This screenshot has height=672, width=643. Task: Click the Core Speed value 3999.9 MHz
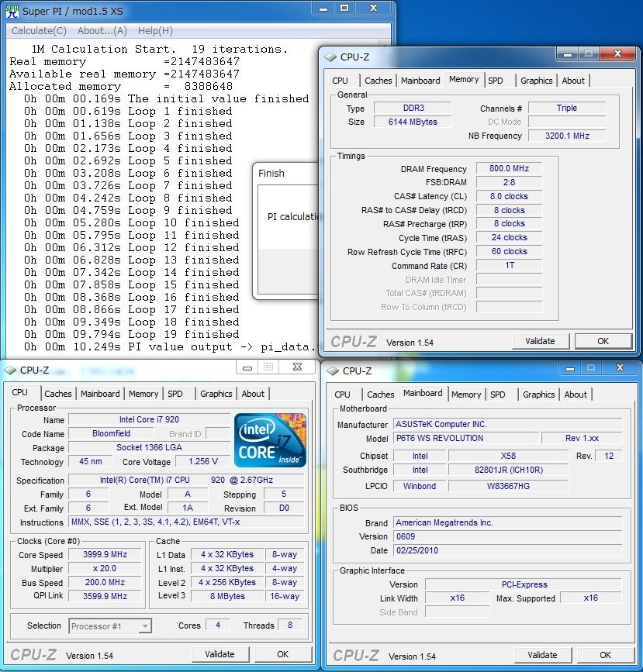pos(105,554)
